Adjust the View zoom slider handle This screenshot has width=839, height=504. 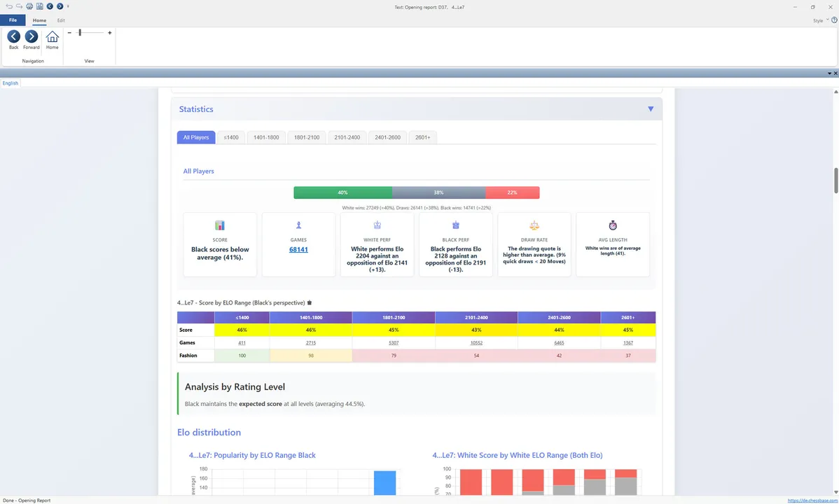80,33
